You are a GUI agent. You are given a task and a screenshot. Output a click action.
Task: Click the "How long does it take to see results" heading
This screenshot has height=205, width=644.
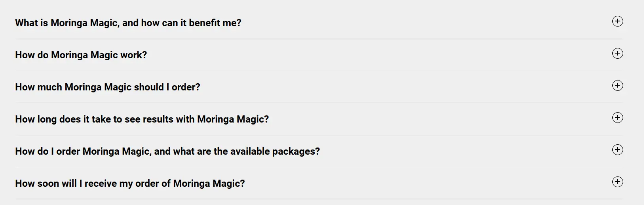[x=142, y=119]
